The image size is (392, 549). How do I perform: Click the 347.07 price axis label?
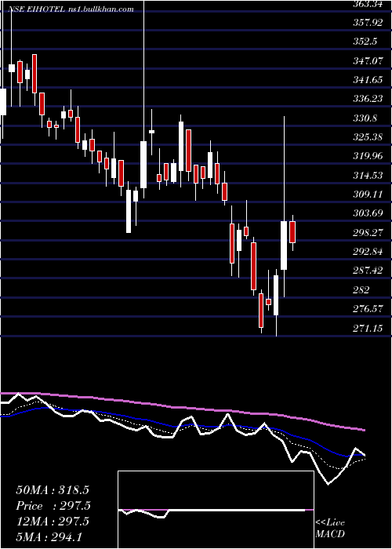click(368, 61)
